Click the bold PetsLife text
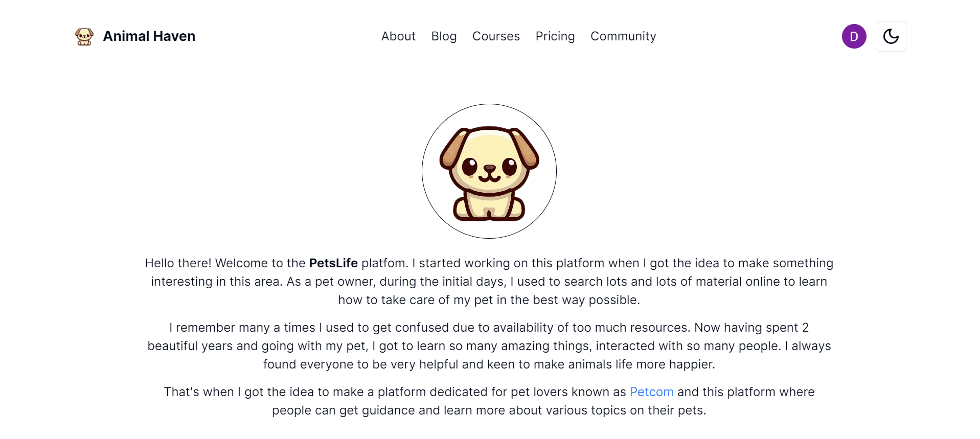The image size is (980, 439). pos(333,263)
